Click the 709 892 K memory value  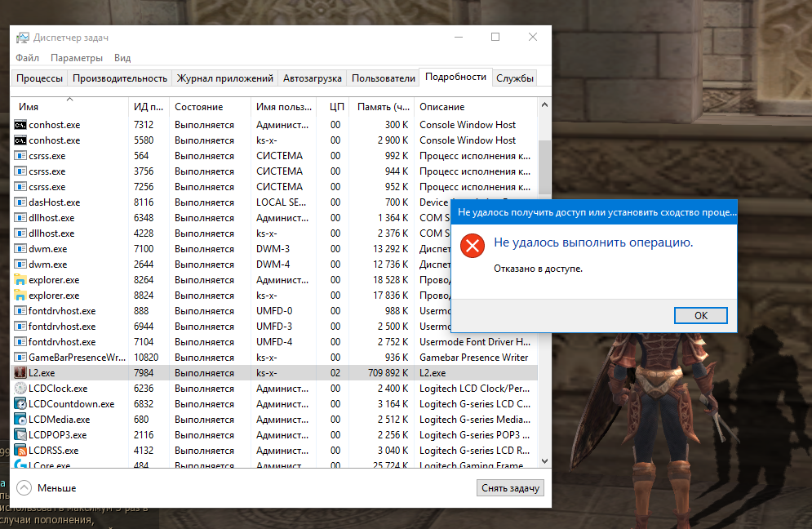[388, 372]
